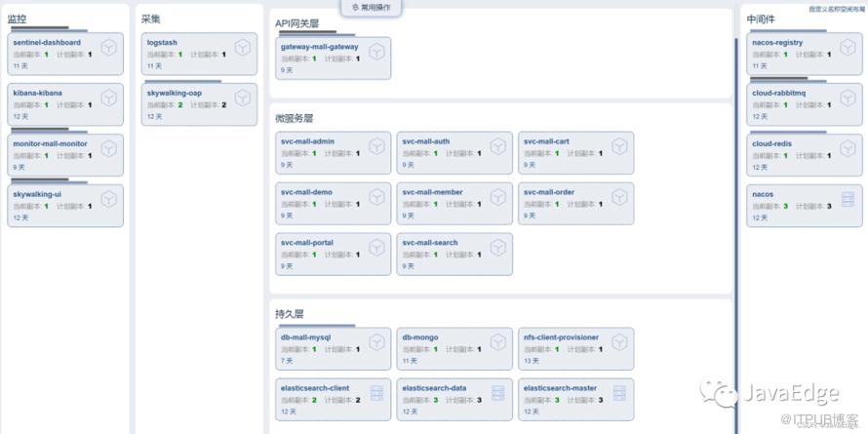The height and width of the screenshot is (434, 868).
Task: Click the kibana-kibana deployment cube icon
Action: (x=109, y=98)
